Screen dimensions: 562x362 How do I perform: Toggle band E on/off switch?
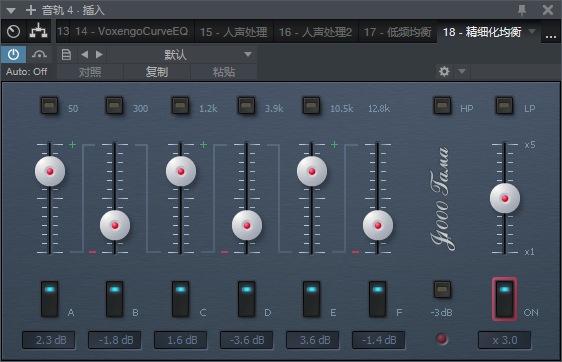click(x=312, y=299)
